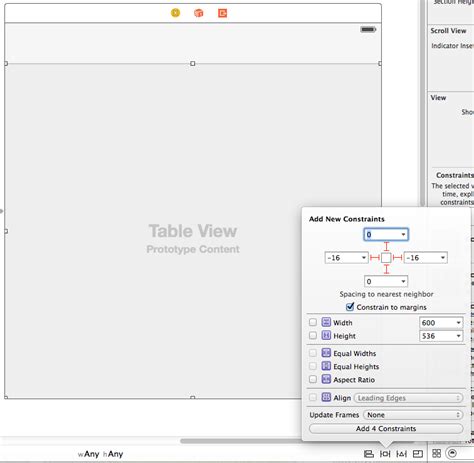Click the wAny hAny size class control
Viewport: 474px width, 463px height.
coord(100,454)
